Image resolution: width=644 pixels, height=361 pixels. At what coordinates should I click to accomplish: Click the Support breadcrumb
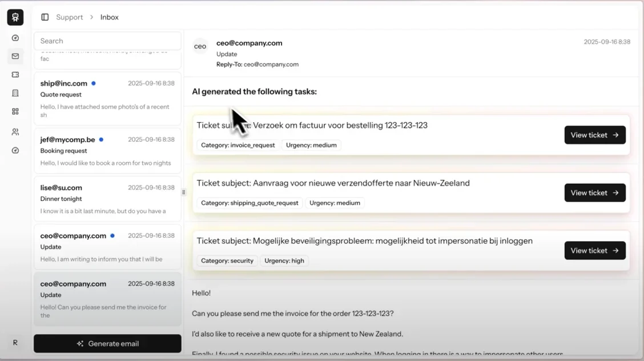pyautogui.click(x=70, y=17)
